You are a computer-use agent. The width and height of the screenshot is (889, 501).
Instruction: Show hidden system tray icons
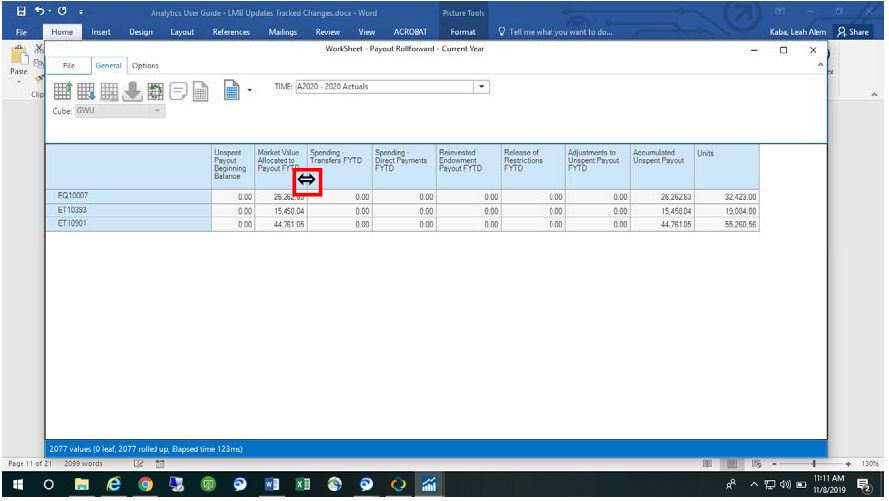[753, 485]
